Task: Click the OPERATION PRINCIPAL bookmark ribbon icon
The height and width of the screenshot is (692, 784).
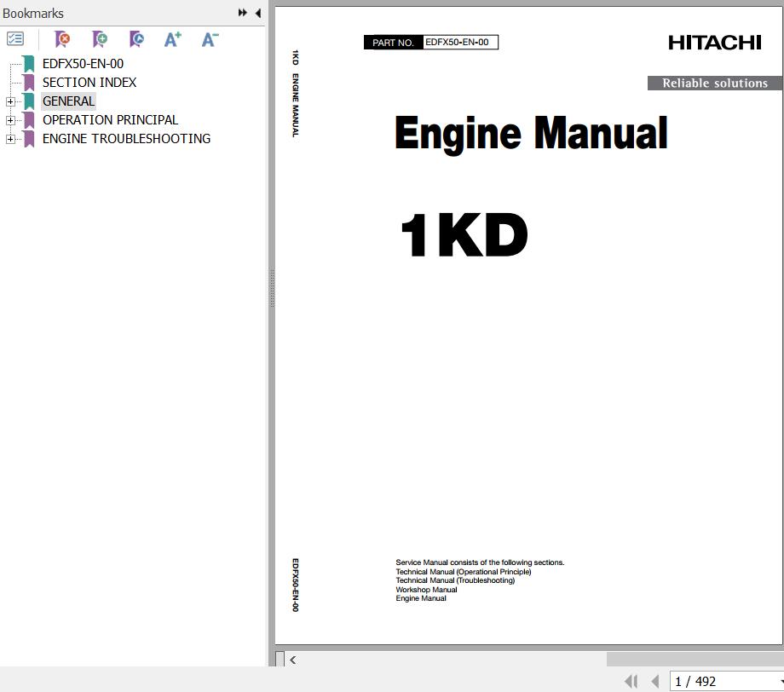Action: pyautogui.click(x=29, y=120)
